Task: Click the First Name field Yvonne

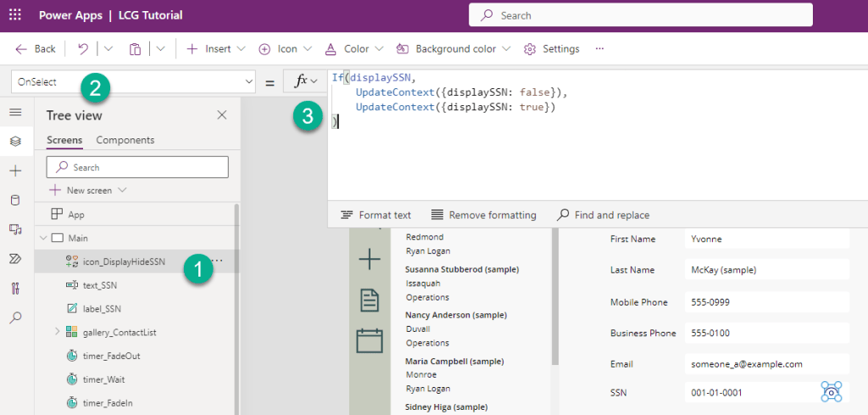Action: [766, 239]
